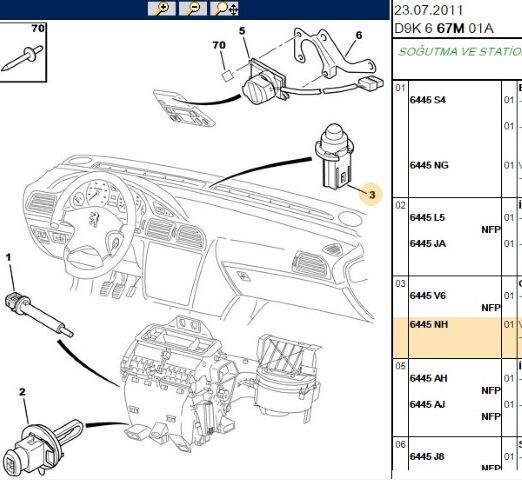Click the zoom out magnifier icon
The width and height of the screenshot is (522, 480).
click(x=193, y=8)
